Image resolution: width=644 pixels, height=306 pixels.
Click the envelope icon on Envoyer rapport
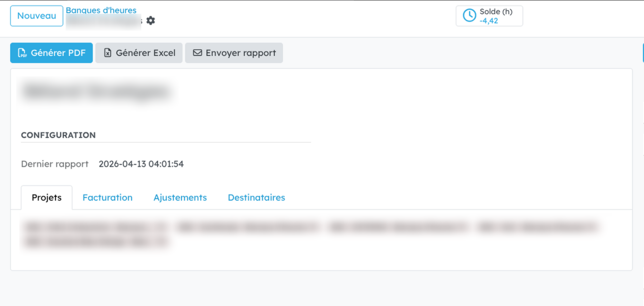[x=197, y=53]
